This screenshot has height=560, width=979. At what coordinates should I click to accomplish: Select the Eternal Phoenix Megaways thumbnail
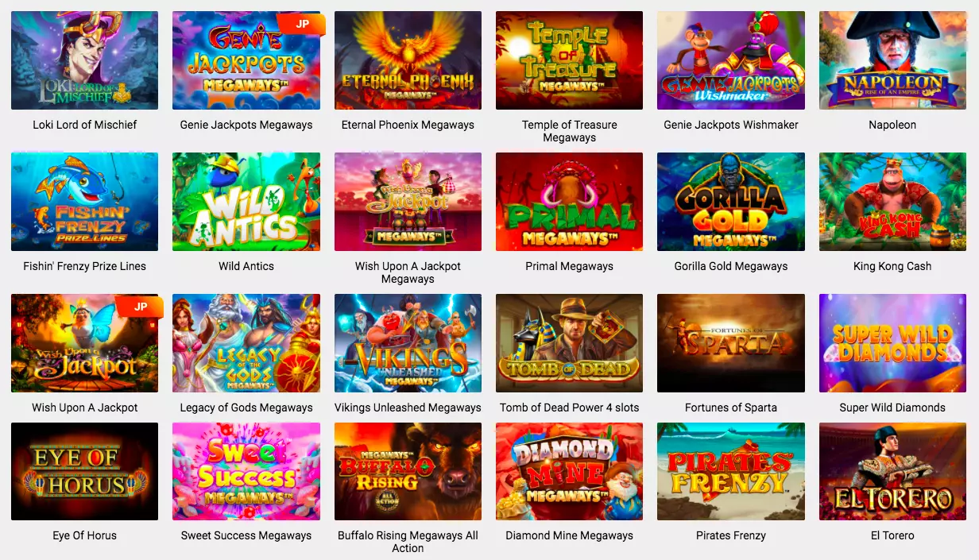pyautogui.click(x=408, y=60)
